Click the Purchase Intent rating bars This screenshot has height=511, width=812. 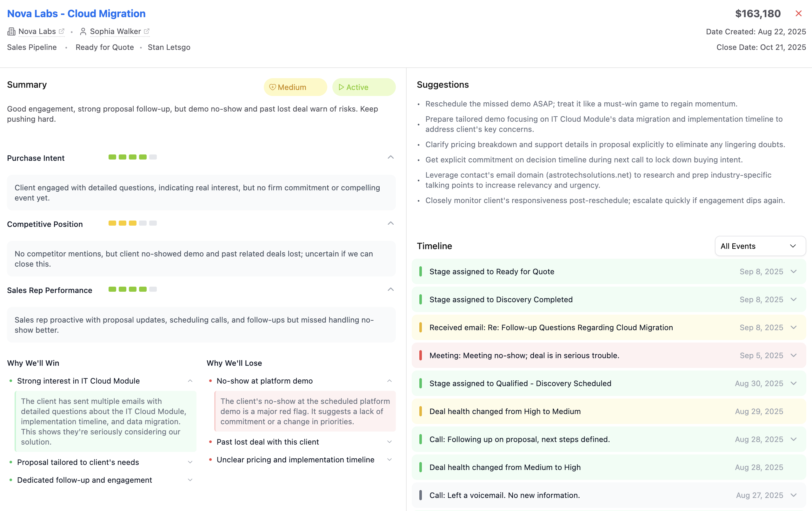(132, 157)
